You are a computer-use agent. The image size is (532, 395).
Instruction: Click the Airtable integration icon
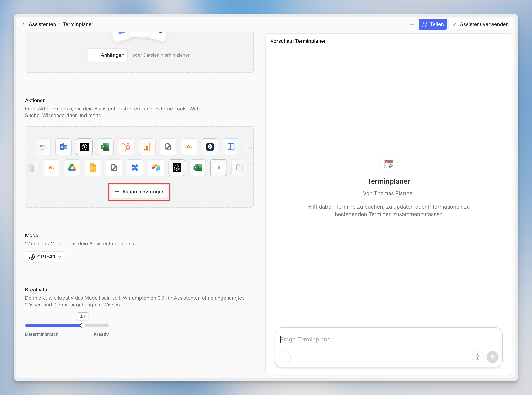[156, 168]
